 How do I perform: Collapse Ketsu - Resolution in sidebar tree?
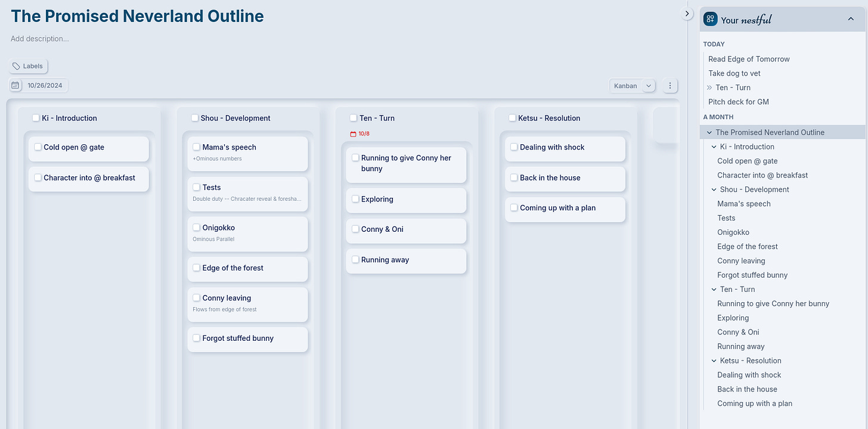click(714, 361)
